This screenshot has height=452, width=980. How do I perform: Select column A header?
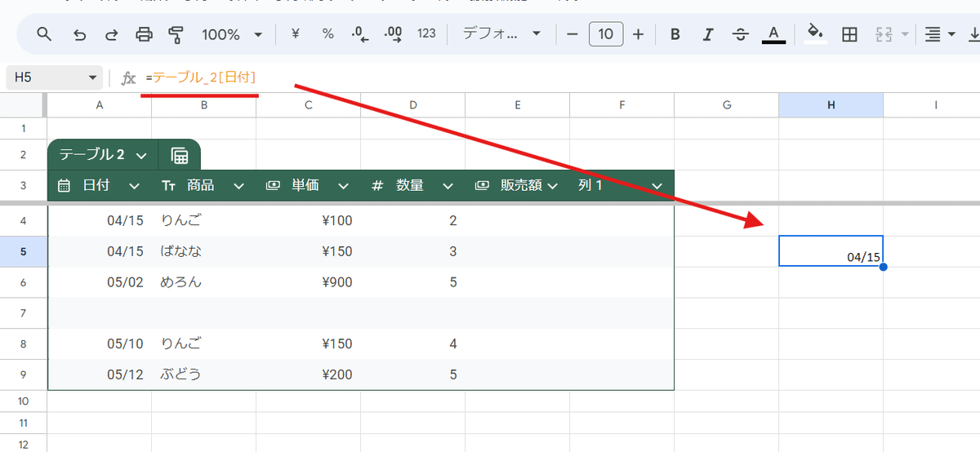(x=100, y=104)
